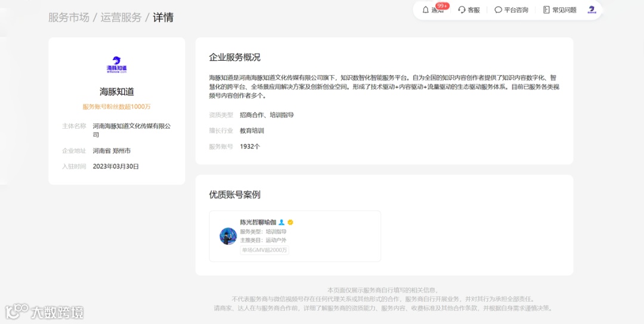
Task: Go to 运营服务 breadcrumb
Action: [x=120, y=18]
